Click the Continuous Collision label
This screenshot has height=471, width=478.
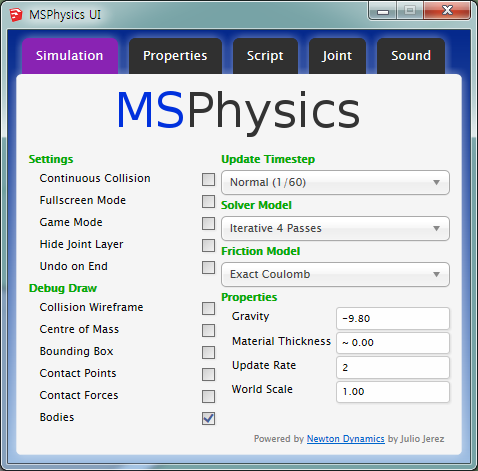click(95, 178)
